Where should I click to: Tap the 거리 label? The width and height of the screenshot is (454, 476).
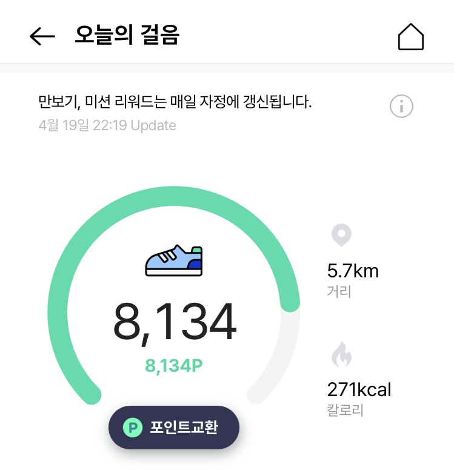[x=339, y=291]
